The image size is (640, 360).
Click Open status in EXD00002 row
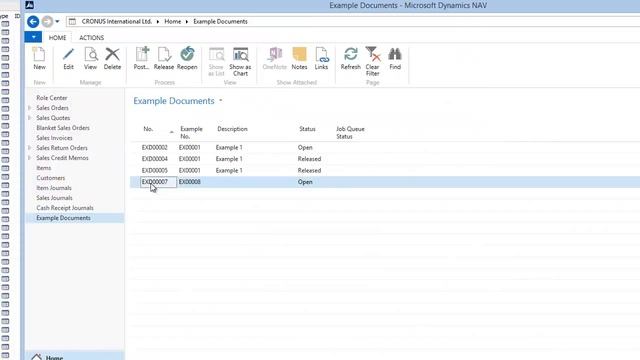coord(305,147)
